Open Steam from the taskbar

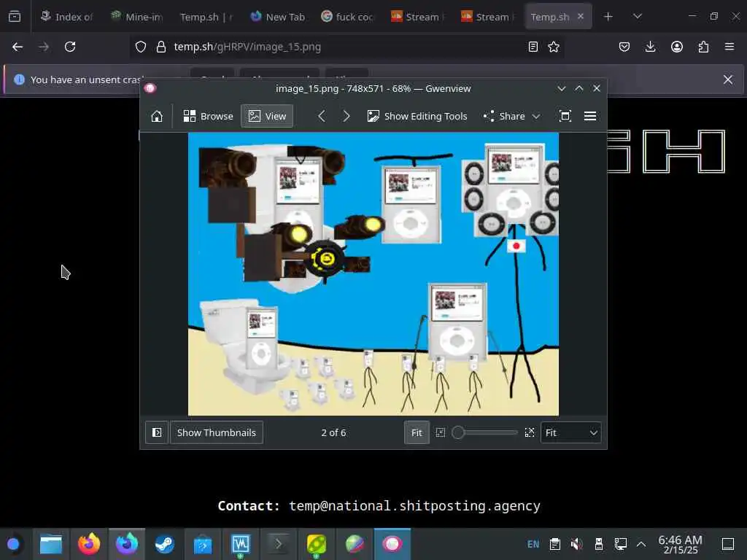point(165,544)
